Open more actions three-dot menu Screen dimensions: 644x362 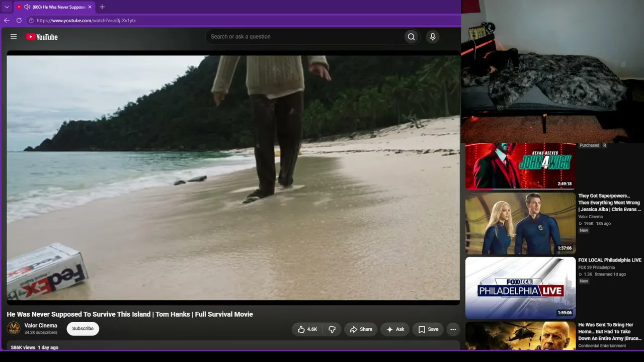453,329
